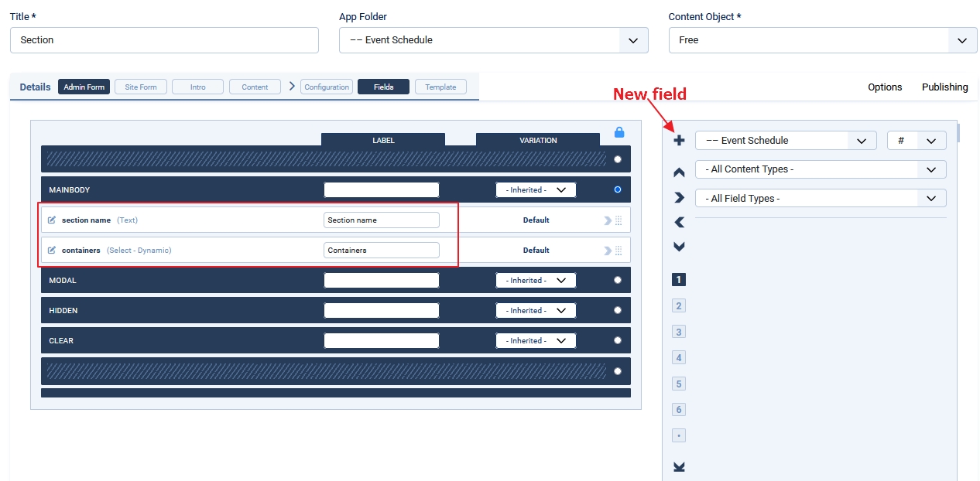The height and width of the screenshot is (481, 980).
Task: Grab the drag handle on containers row
Action: pos(618,251)
